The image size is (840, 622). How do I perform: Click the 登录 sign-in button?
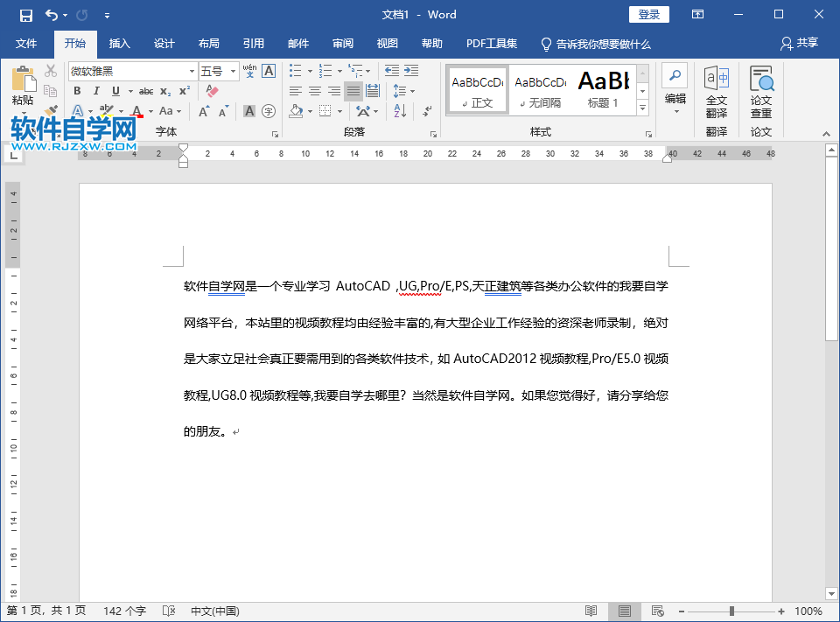point(648,14)
